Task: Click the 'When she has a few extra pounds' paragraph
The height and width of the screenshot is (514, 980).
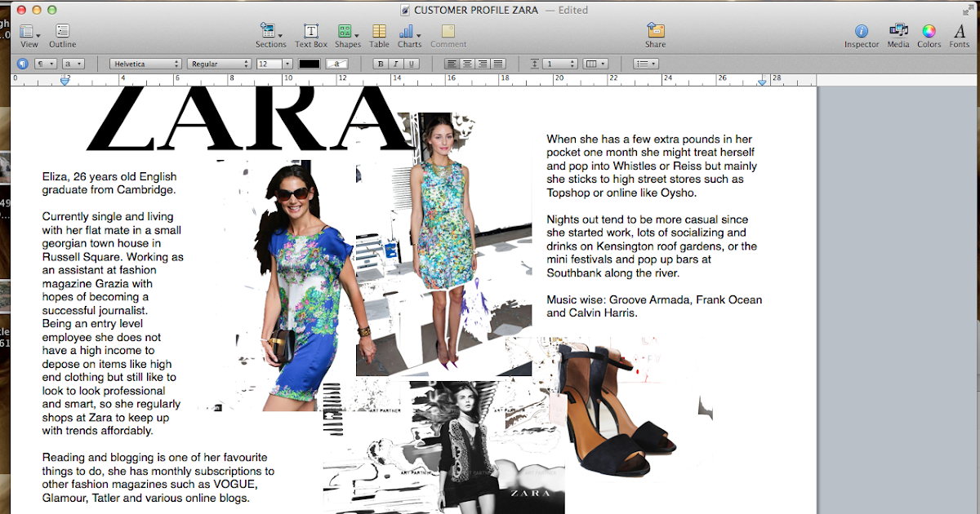Action: (x=652, y=166)
